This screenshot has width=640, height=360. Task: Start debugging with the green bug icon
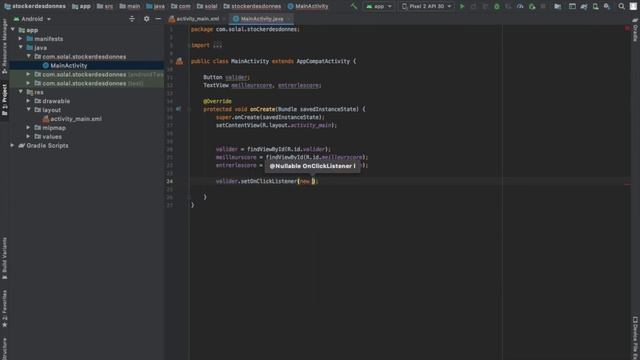pos(497,6)
